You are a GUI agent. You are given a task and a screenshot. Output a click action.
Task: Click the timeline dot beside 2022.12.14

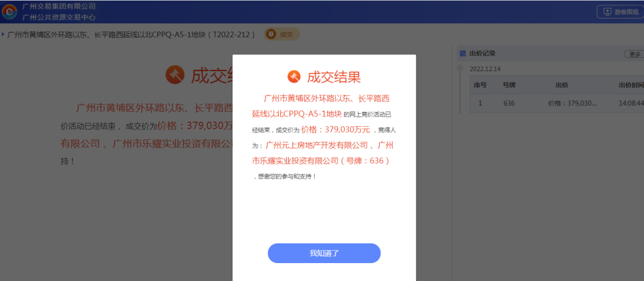click(460, 67)
